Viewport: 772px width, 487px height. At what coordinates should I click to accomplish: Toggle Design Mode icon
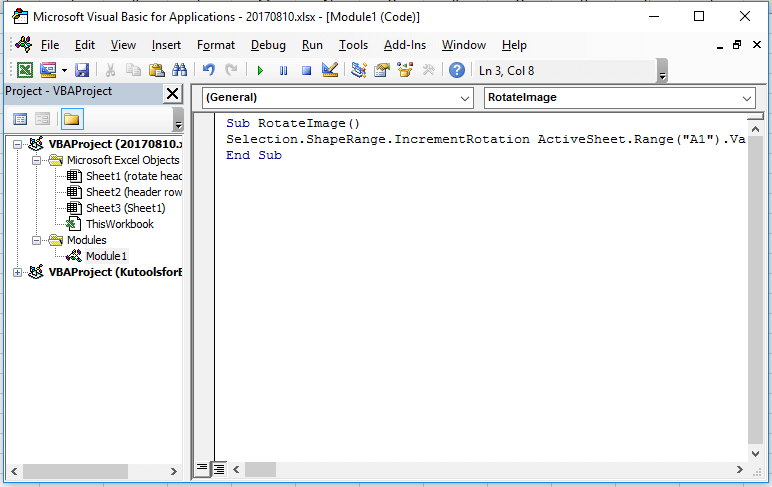tap(330, 70)
